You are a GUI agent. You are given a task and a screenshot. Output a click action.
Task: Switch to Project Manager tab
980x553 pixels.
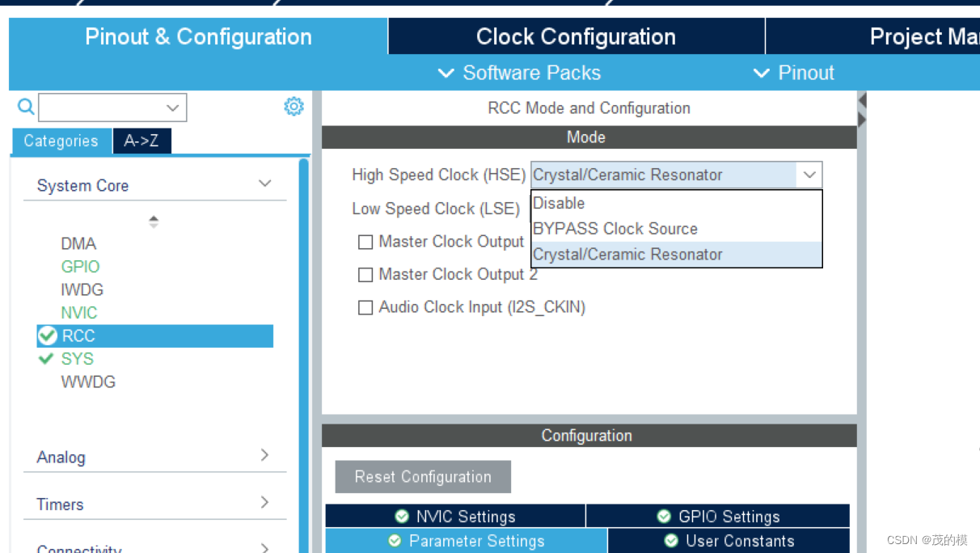(x=872, y=36)
